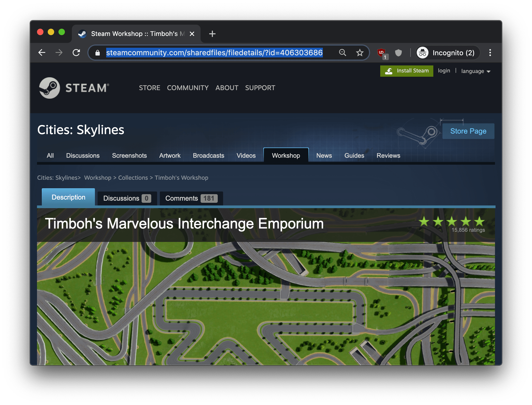The height and width of the screenshot is (405, 532).
Task: Select the hub Discussions tab in top row
Action: click(83, 156)
